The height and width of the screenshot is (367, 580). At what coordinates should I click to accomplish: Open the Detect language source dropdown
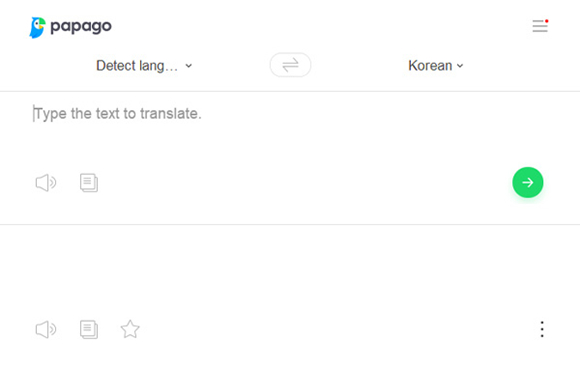(x=144, y=66)
